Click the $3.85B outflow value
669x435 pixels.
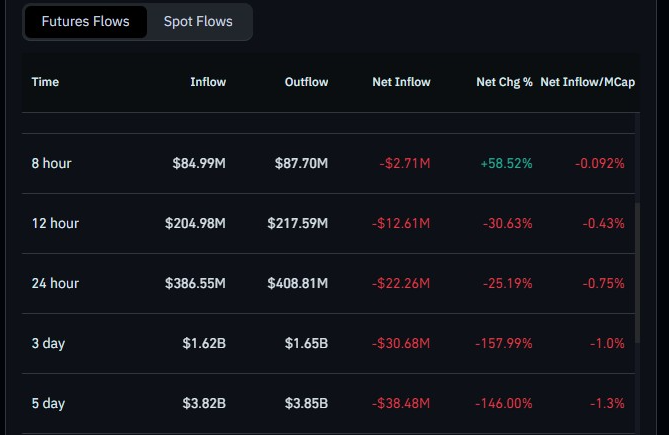point(306,404)
